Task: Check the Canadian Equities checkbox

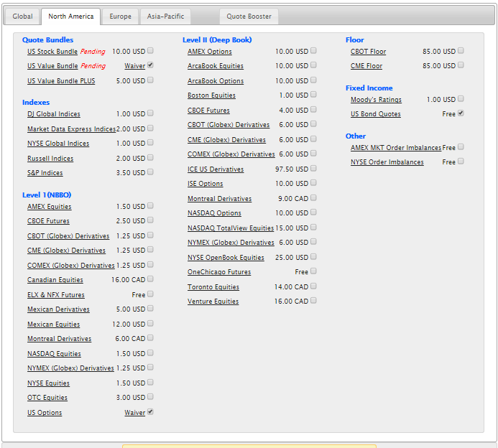Action: 150,279
